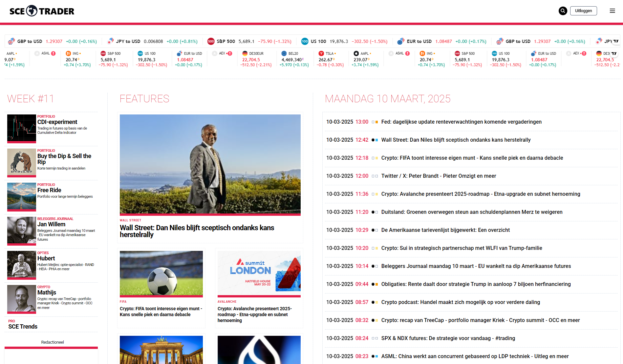Open the hamburger menu
The image size is (623, 364).
coord(612,11)
